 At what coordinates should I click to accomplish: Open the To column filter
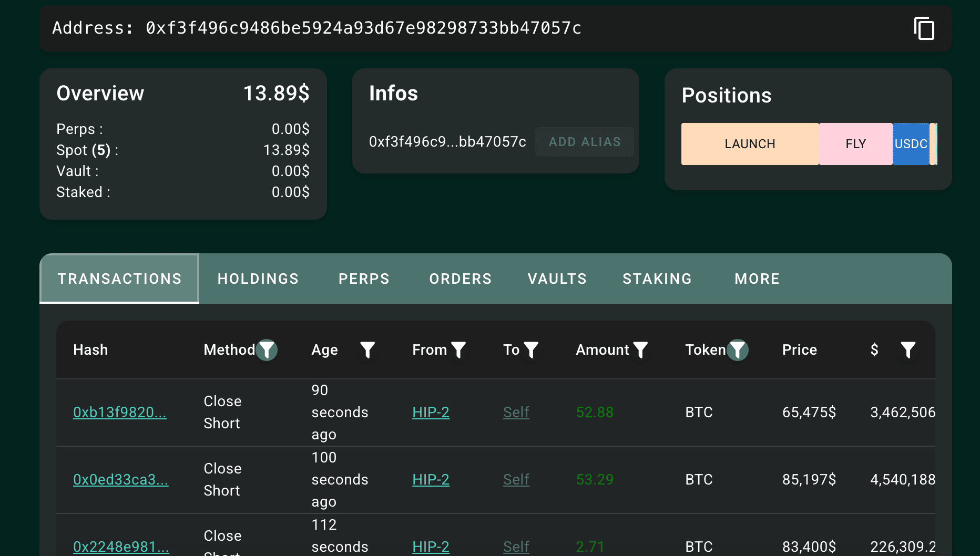(x=533, y=349)
